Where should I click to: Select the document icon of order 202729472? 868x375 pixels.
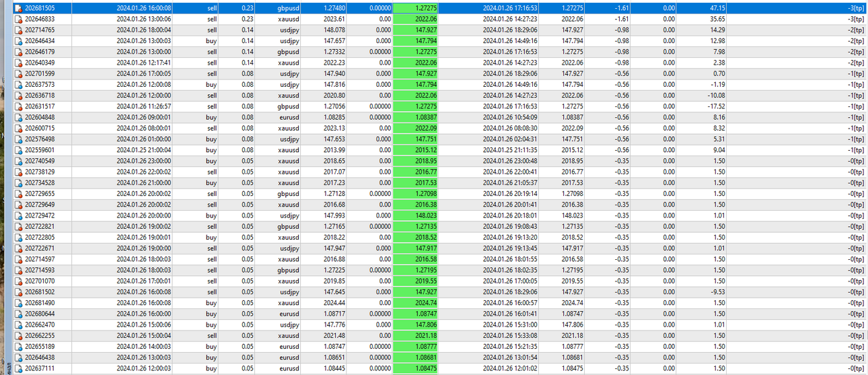coord(18,215)
